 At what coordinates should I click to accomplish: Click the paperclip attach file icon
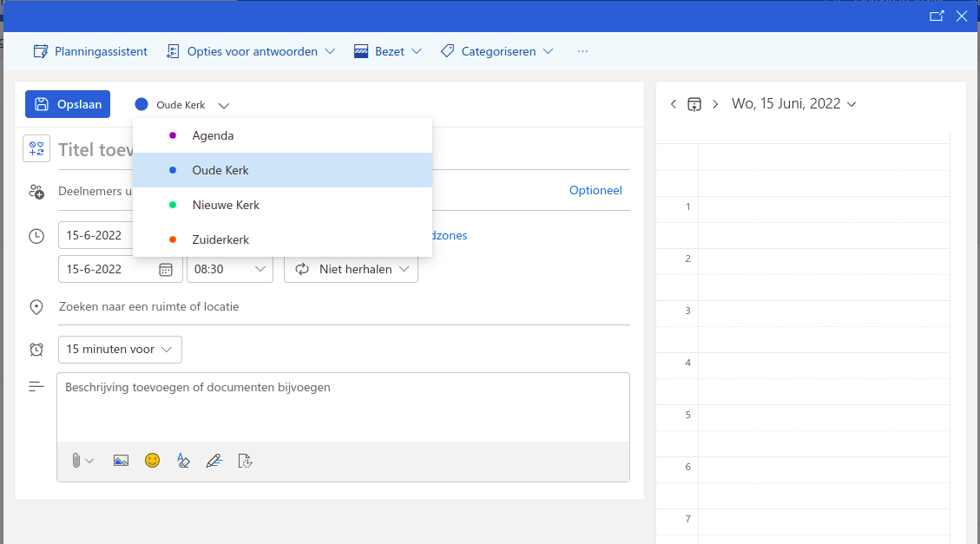[x=76, y=461]
